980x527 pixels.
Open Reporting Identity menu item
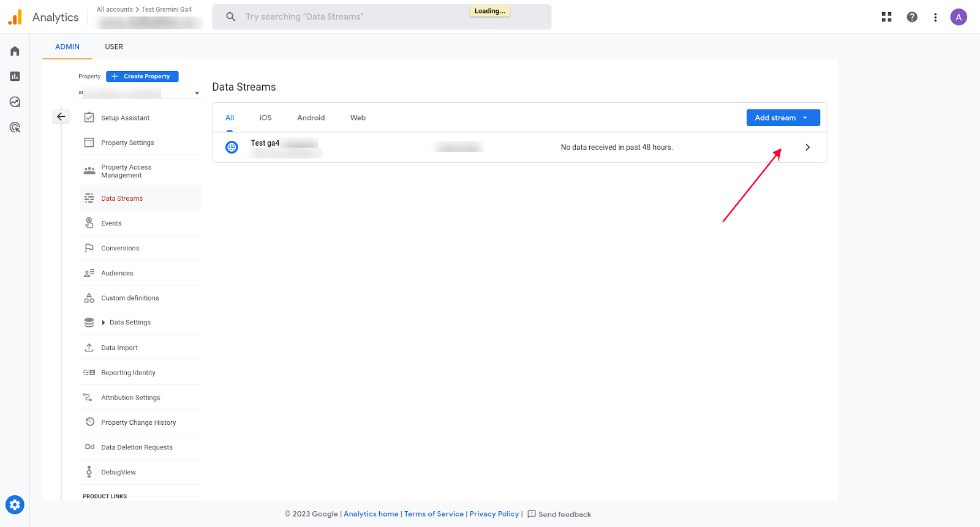140,373
